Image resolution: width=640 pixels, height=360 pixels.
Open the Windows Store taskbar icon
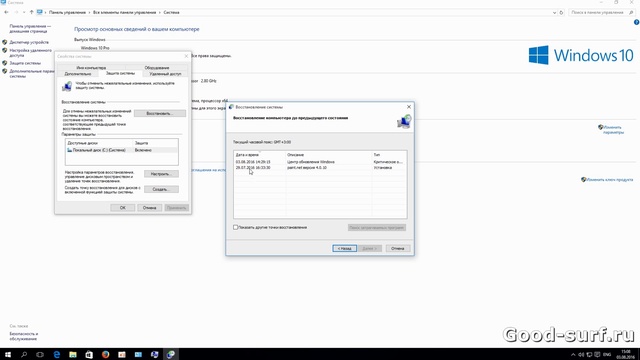pos(89,354)
